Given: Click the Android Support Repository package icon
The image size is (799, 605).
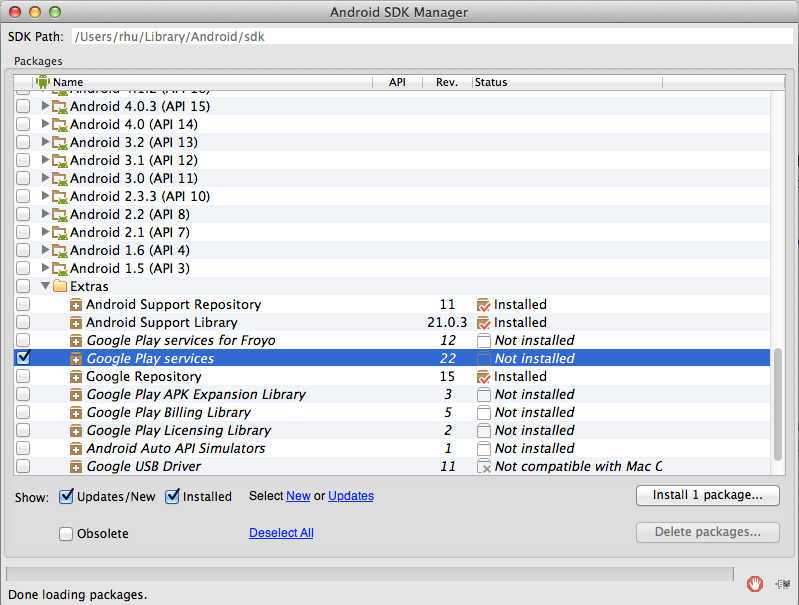Looking at the screenshot, I should click(x=75, y=305).
